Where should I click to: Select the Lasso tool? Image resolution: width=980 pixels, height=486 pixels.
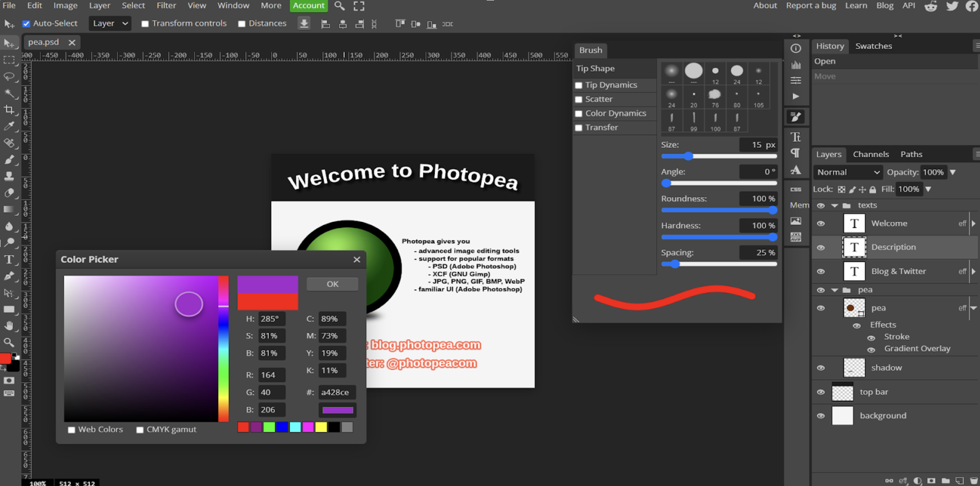pyautogui.click(x=9, y=77)
